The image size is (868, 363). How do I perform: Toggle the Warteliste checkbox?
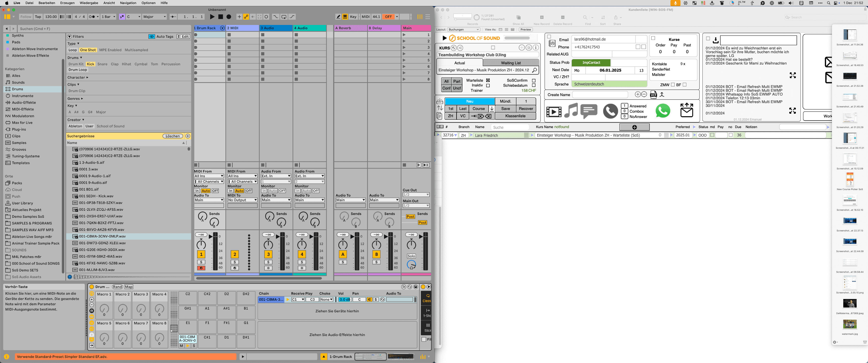(x=487, y=80)
